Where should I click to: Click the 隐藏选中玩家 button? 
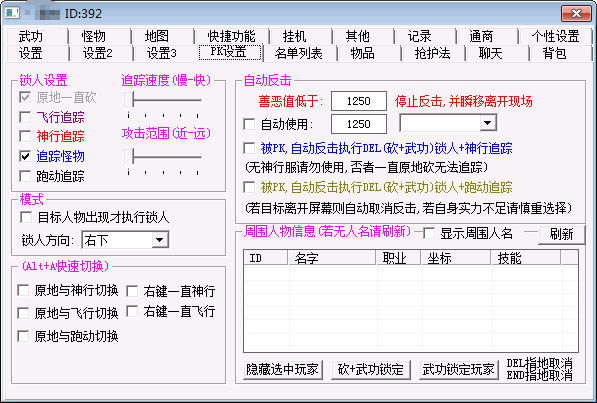coord(283,369)
